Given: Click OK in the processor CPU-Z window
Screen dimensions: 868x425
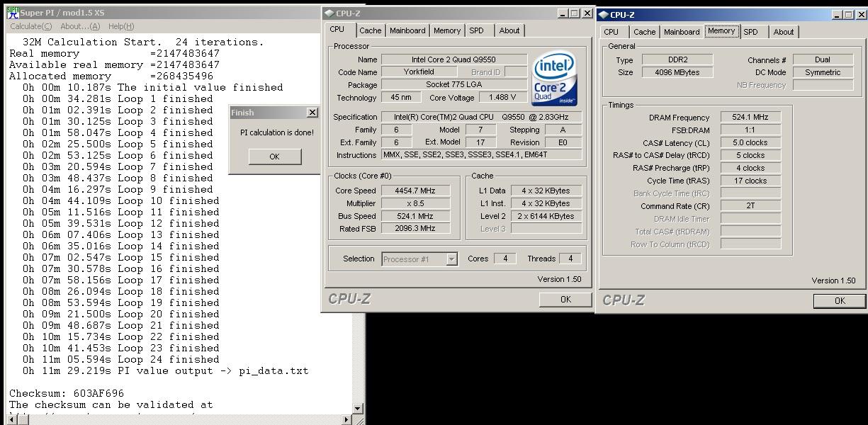Looking at the screenshot, I should 565,300.
